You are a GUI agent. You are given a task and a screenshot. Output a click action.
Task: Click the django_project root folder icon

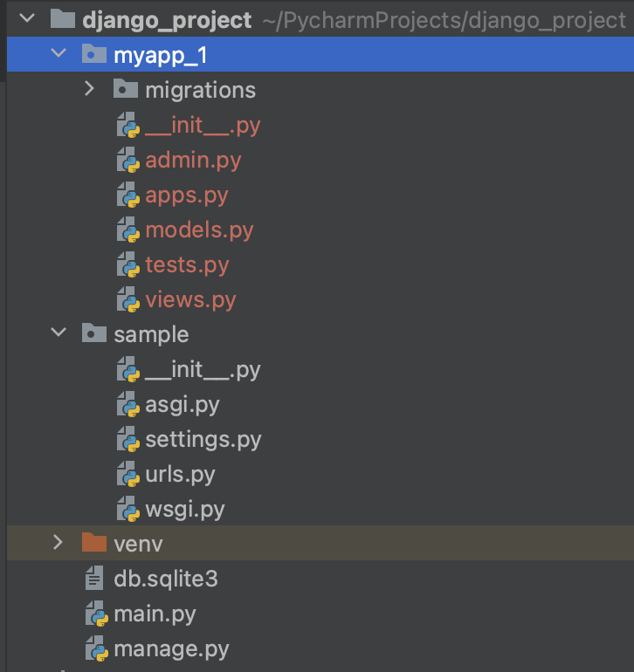click(63, 18)
